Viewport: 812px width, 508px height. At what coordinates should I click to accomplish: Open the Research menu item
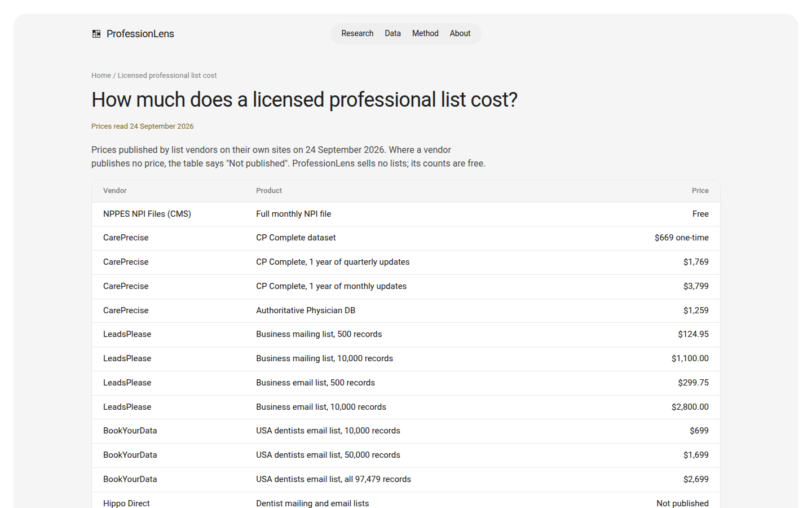pos(358,33)
